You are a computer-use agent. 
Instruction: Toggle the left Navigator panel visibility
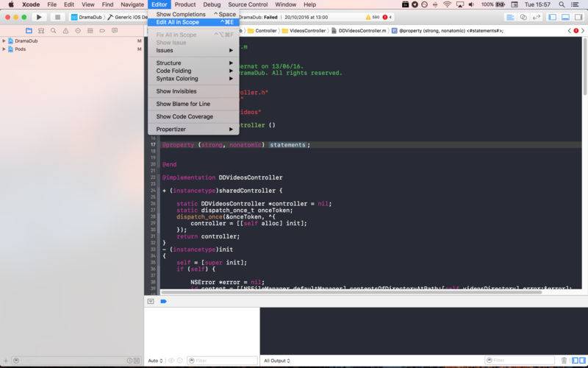553,17
